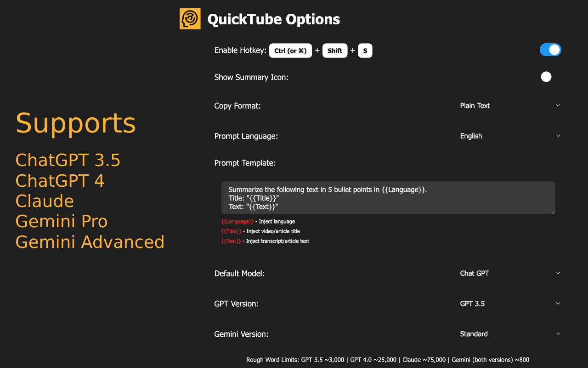Viewport: 588px width, 368px height.
Task: Click the QuickTube logo icon
Action: pyautogui.click(x=190, y=19)
